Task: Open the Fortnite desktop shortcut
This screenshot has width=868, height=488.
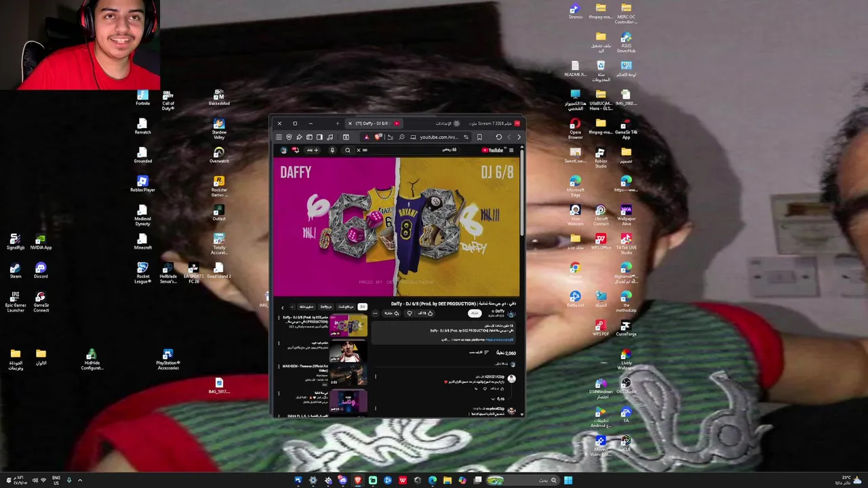Action: pos(142,98)
